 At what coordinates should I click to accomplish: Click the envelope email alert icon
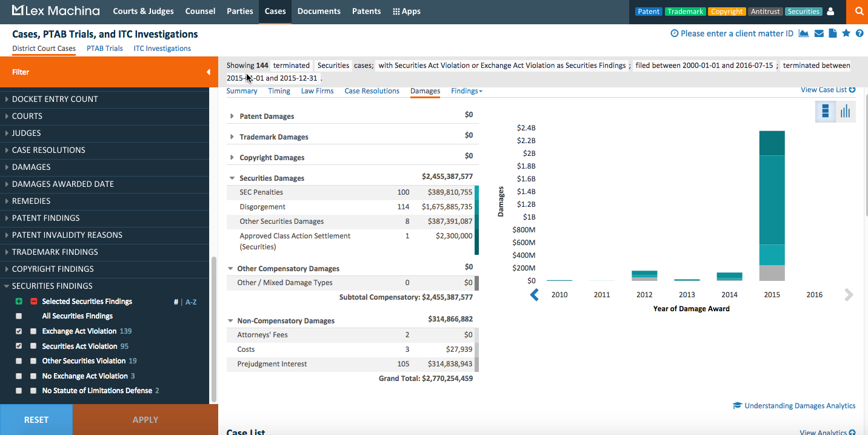tap(819, 33)
